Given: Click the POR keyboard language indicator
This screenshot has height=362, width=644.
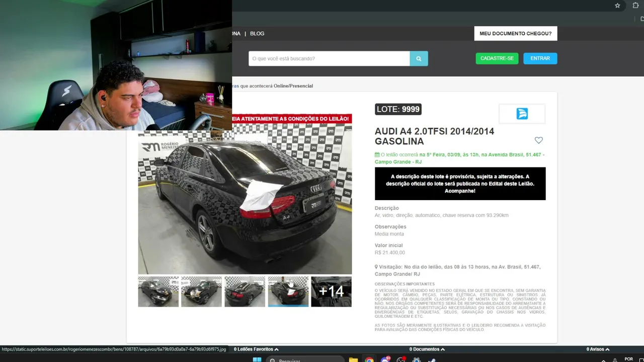Looking at the screenshot, I should (x=628, y=359).
